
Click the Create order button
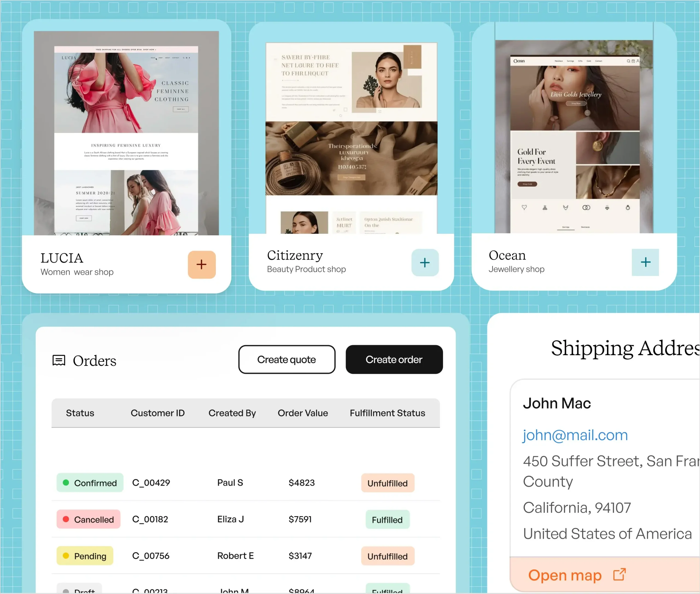click(394, 359)
